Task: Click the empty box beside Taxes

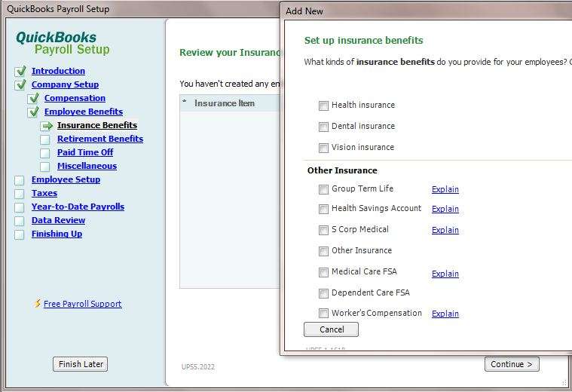Action: coord(20,194)
